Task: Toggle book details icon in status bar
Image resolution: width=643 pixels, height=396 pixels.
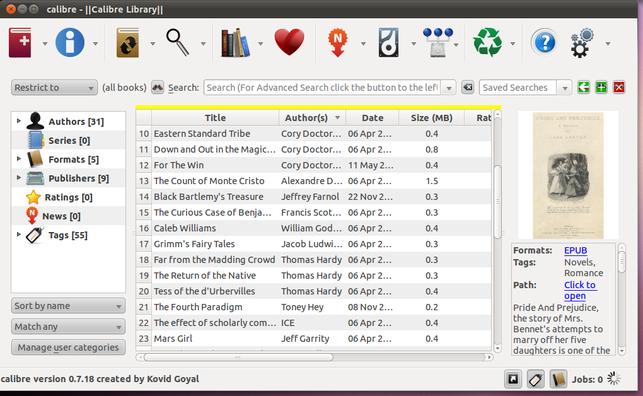Action: pyautogui.click(x=558, y=379)
